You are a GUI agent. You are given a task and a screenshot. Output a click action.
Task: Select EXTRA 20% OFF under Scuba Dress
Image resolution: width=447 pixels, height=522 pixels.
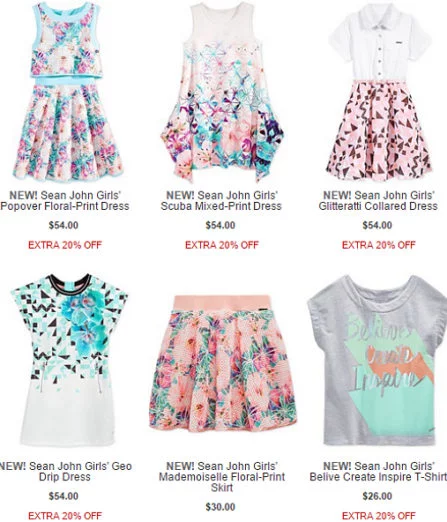coord(222,245)
